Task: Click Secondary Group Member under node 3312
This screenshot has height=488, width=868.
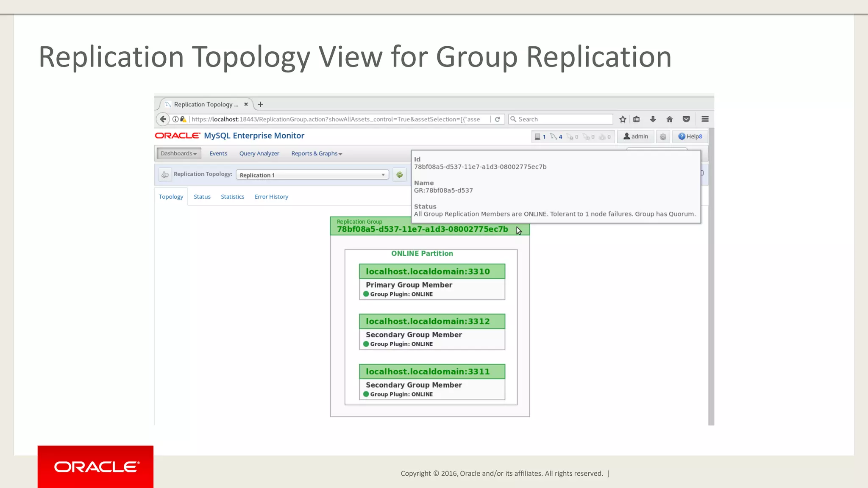Action: click(414, 335)
